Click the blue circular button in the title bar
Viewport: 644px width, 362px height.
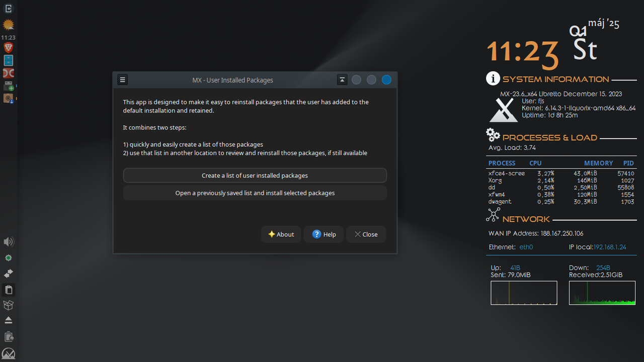pos(386,79)
